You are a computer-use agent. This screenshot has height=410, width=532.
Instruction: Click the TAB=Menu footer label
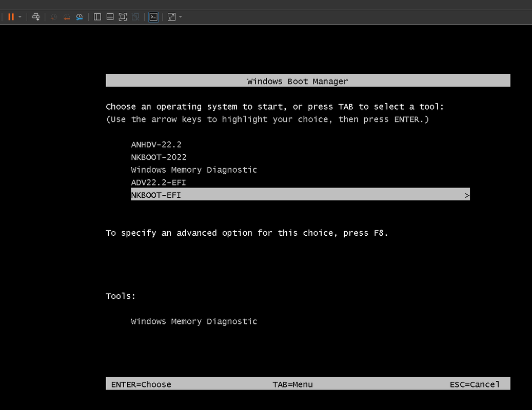coord(292,384)
